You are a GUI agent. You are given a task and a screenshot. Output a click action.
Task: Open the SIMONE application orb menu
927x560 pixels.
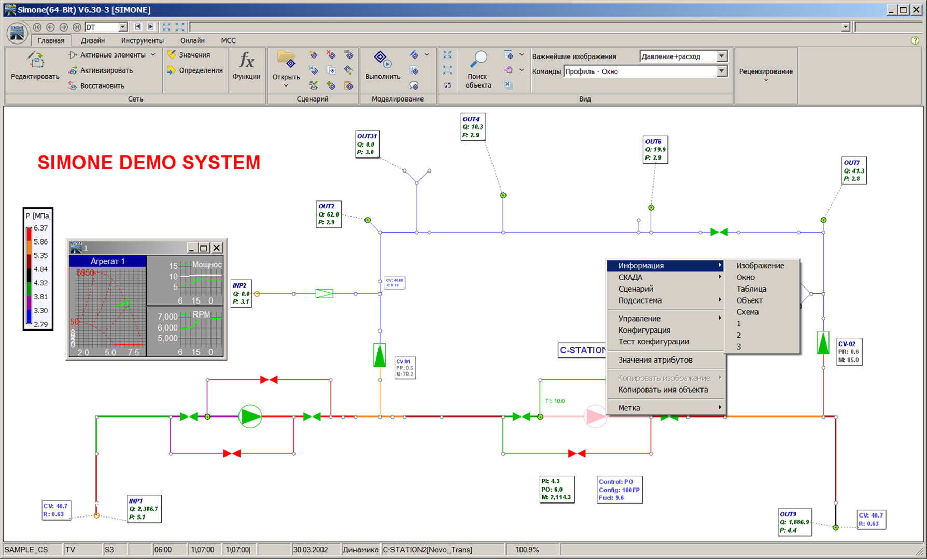point(17,33)
